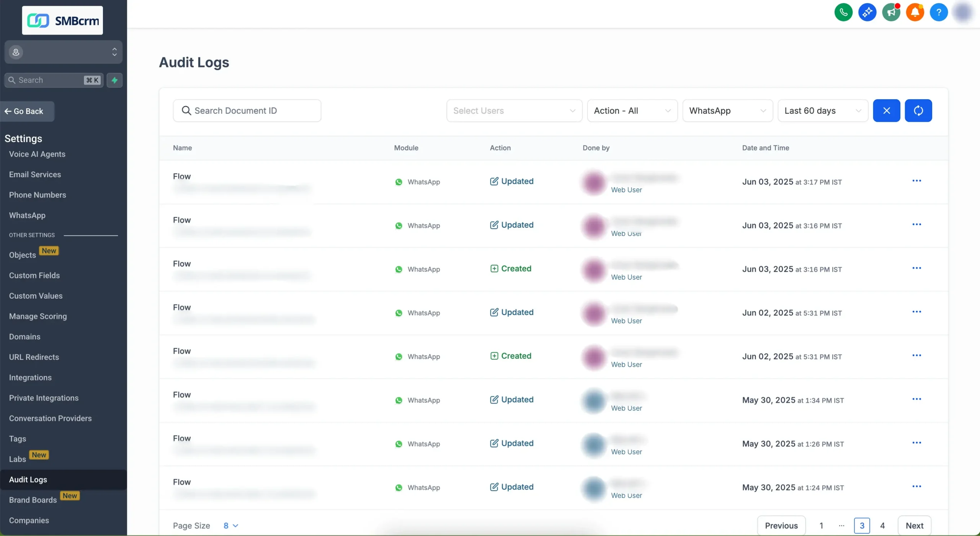Select Audit Logs in the sidebar
The image size is (980, 536).
tap(64, 479)
